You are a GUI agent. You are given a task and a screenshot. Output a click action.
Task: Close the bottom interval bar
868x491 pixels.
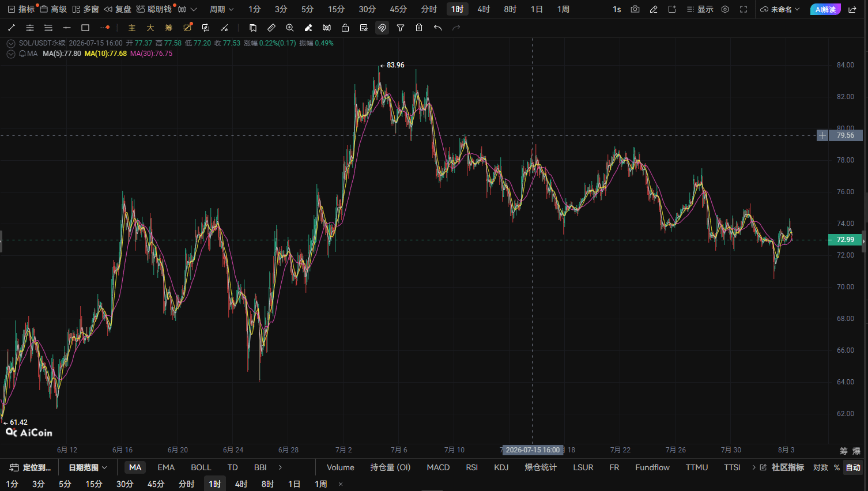tap(341, 484)
